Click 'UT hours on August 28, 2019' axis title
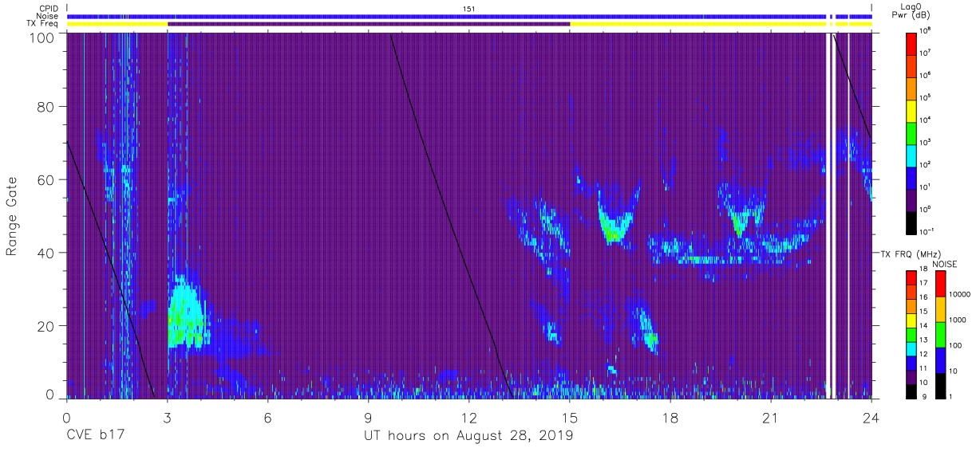This screenshot has height=452, width=980. tap(468, 437)
